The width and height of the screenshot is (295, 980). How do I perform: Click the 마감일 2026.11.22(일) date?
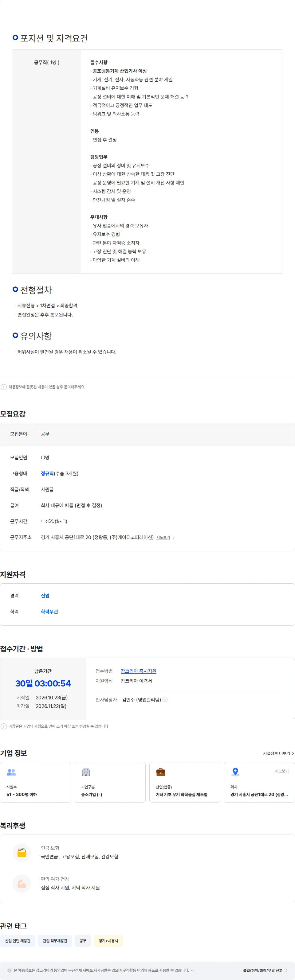tap(51, 706)
